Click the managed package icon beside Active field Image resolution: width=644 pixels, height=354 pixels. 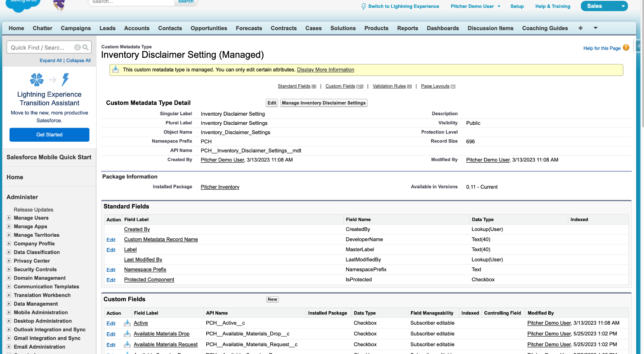pyautogui.click(x=127, y=323)
